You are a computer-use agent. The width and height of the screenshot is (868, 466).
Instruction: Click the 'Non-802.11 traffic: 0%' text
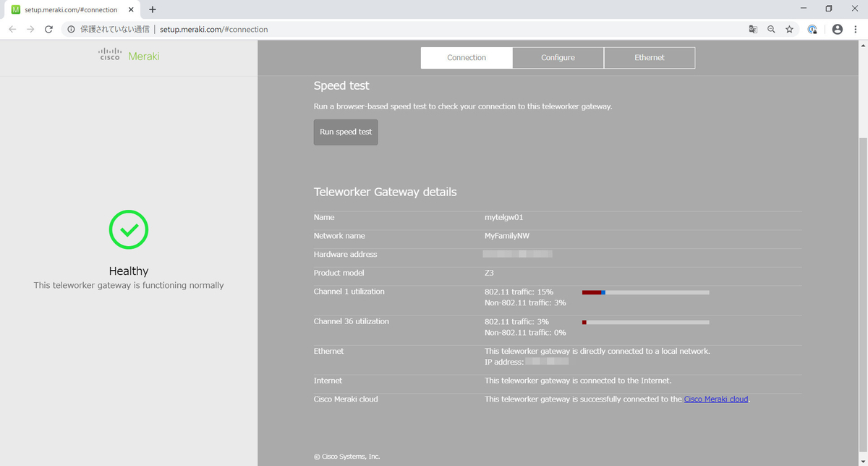point(525,332)
